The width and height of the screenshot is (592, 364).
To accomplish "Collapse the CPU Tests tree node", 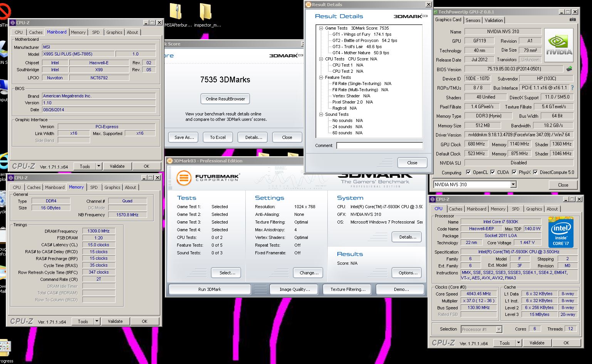I will pos(321,59).
